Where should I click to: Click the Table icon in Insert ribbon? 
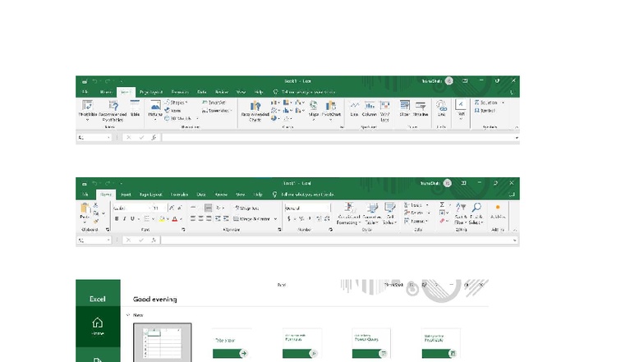135,108
